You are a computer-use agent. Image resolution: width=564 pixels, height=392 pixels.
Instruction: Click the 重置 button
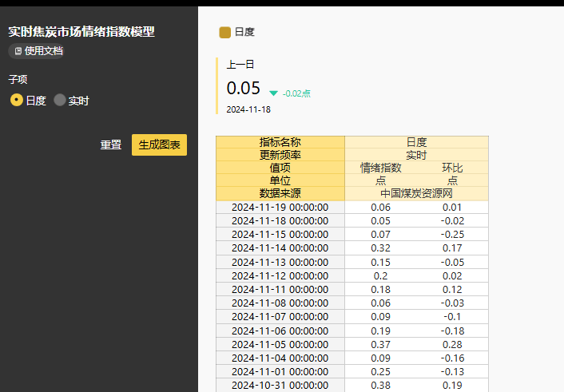pos(111,145)
